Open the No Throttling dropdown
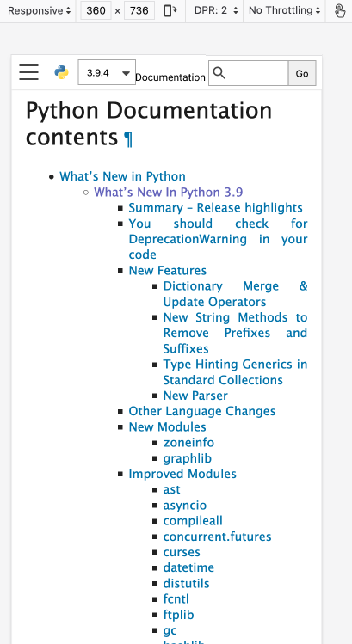352x644 pixels. click(x=284, y=10)
